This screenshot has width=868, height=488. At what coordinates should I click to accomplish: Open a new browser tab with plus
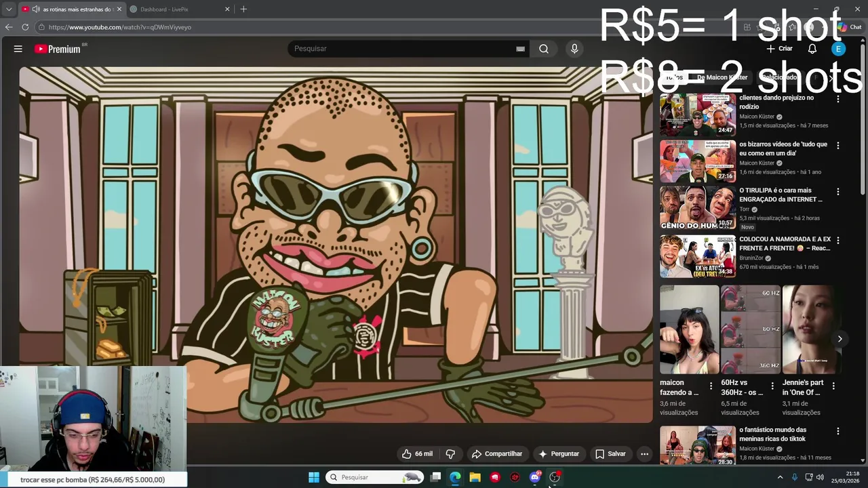click(x=243, y=9)
